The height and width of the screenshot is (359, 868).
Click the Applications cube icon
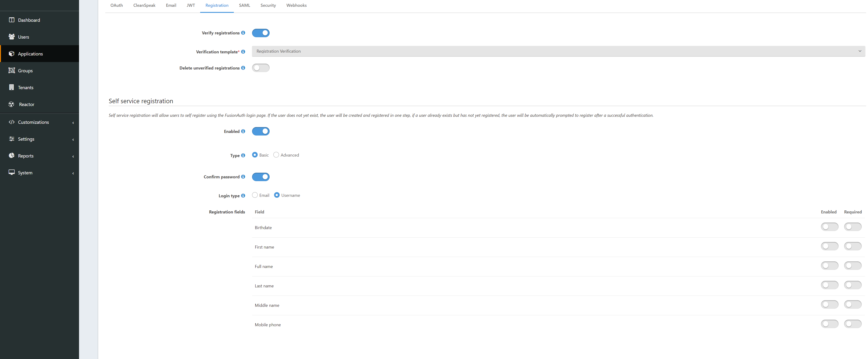click(x=11, y=53)
